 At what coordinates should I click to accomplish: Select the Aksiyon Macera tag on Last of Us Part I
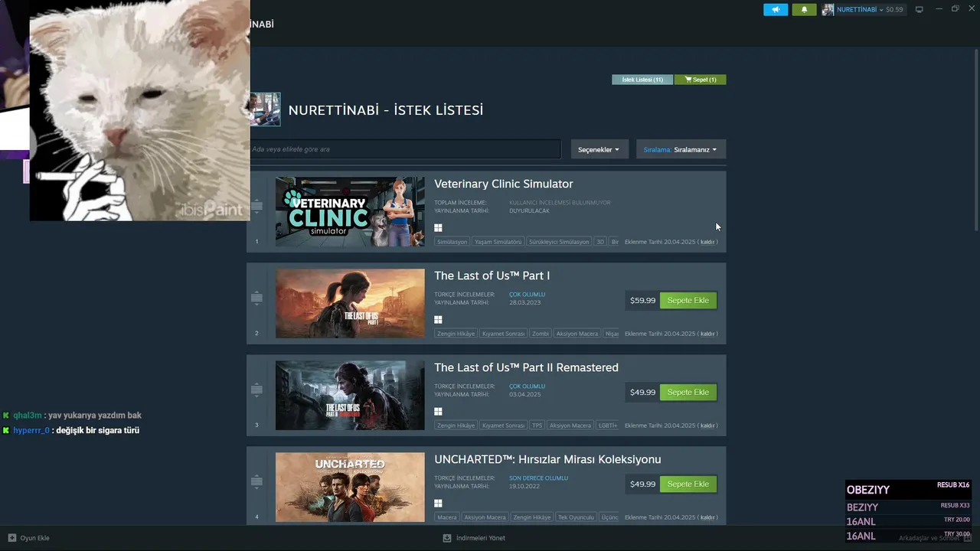(577, 334)
